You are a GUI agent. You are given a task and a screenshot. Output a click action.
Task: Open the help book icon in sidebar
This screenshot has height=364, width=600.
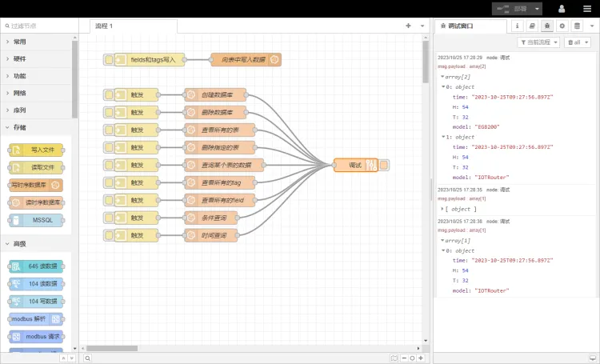click(x=533, y=26)
